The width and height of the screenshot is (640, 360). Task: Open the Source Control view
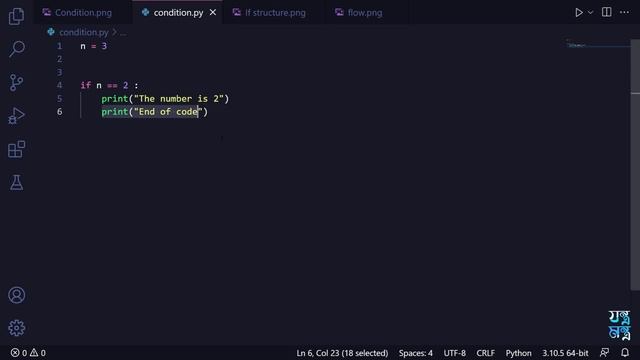(x=16, y=82)
